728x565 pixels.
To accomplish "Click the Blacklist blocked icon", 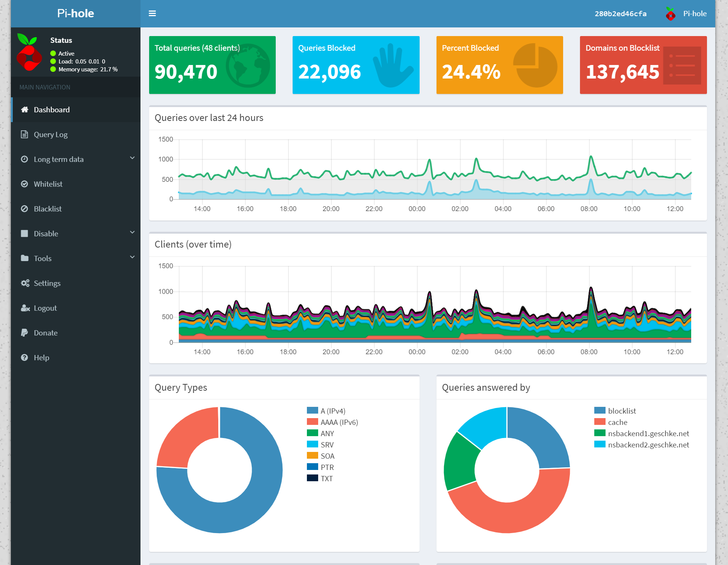I will (x=25, y=208).
